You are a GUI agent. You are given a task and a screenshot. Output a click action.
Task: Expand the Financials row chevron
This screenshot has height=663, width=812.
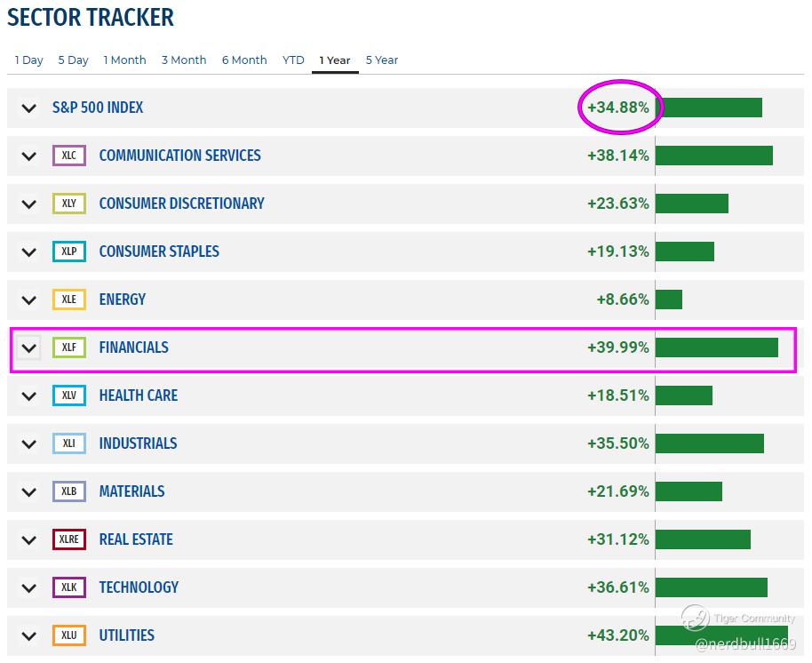coord(29,347)
